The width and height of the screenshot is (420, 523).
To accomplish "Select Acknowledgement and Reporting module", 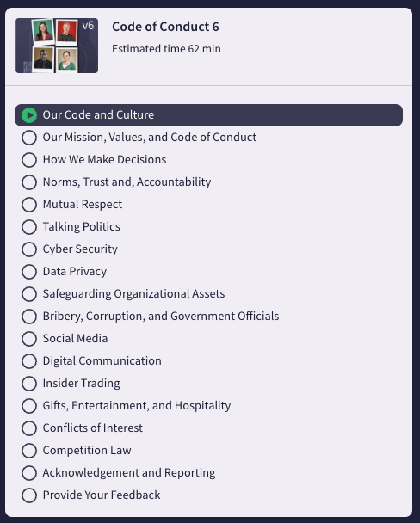I will click(208, 472).
